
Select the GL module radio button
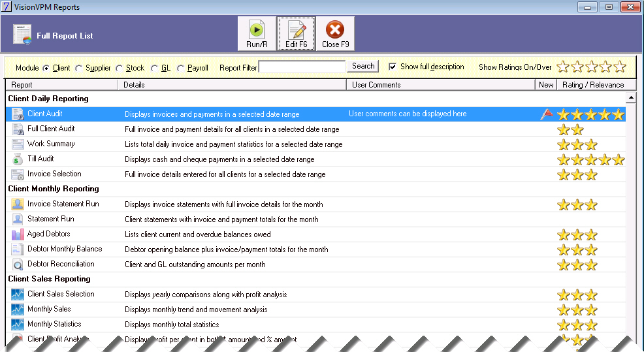click(154, 68)
